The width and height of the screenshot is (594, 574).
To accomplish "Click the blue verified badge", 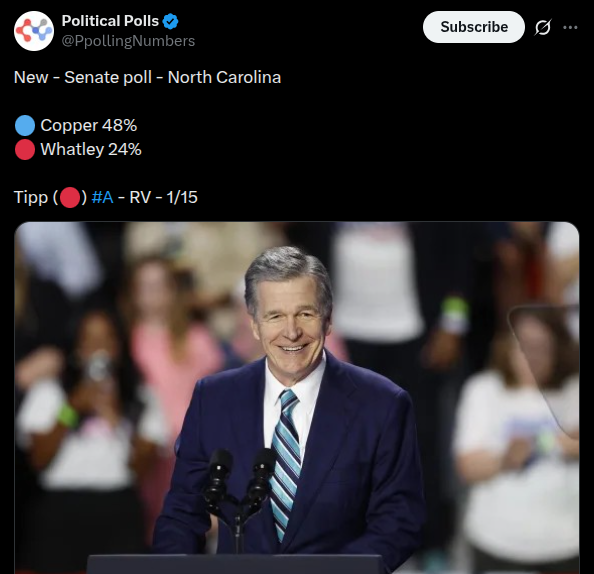I will coord(170,21).
